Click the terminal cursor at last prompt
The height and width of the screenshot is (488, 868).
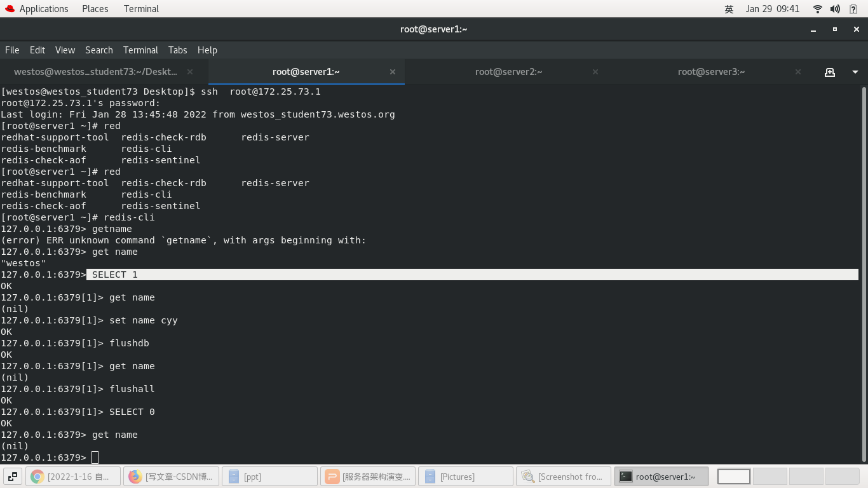click(95, 457)
